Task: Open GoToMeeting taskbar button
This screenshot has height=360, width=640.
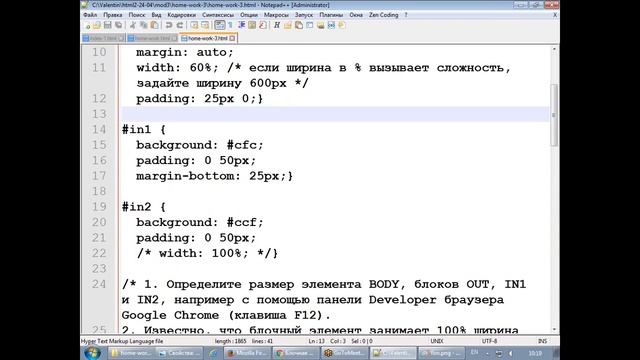Action: point(344,353)
